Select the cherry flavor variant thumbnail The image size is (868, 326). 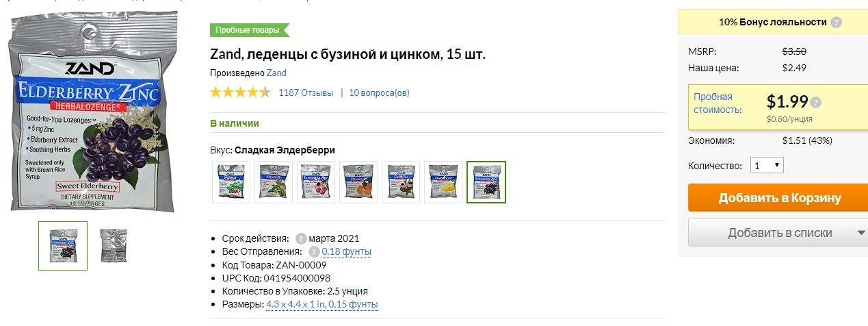click(316, 182)
